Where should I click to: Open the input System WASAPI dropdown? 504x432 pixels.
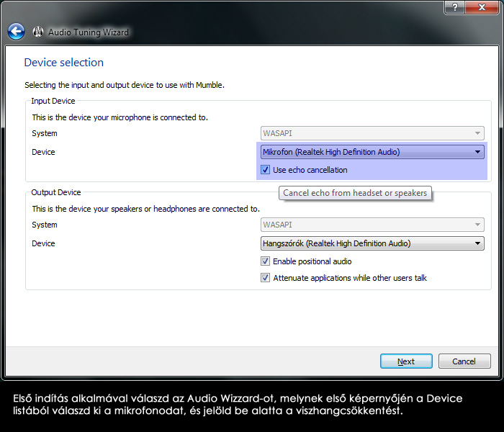click(372, 133)
